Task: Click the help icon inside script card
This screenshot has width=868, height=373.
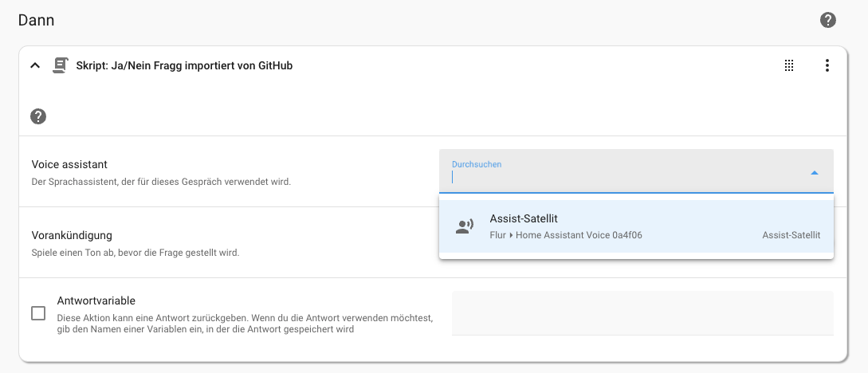Action: 38,116
